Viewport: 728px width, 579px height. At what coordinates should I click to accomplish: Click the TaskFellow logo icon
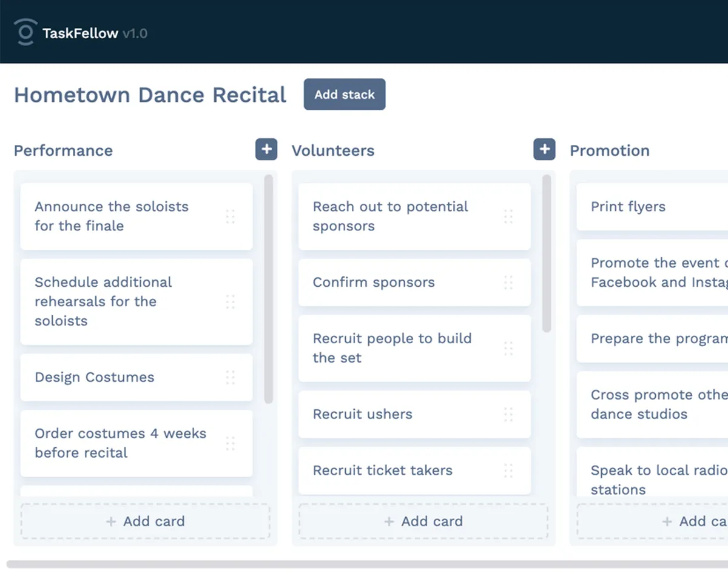(x=25, y=32)
